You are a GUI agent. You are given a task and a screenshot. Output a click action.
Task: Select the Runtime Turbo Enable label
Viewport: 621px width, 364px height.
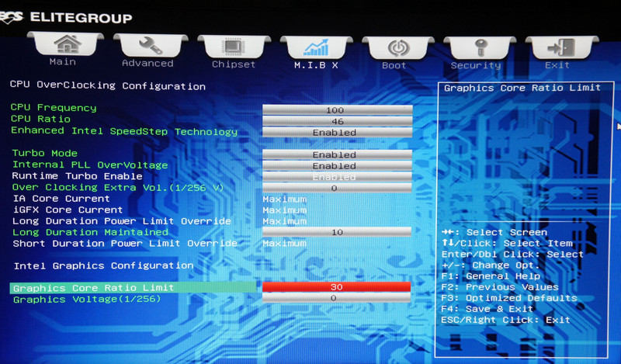[x=77, y=176]
